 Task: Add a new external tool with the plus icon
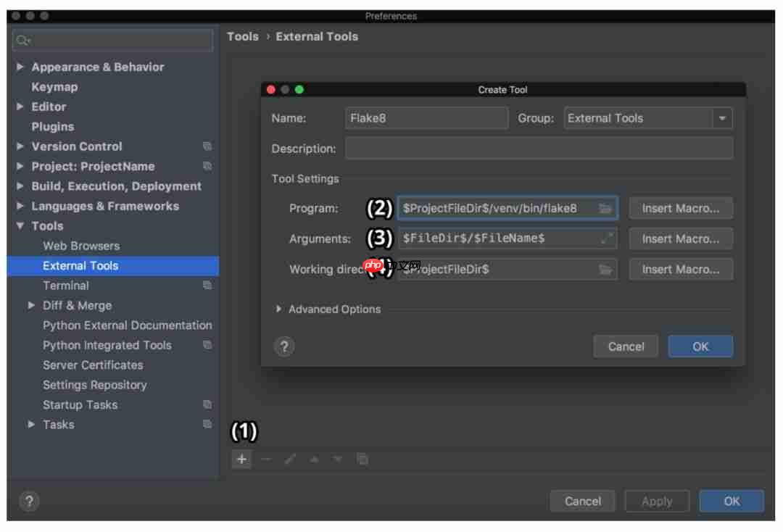pyautogui.click(x=241, y=459)
